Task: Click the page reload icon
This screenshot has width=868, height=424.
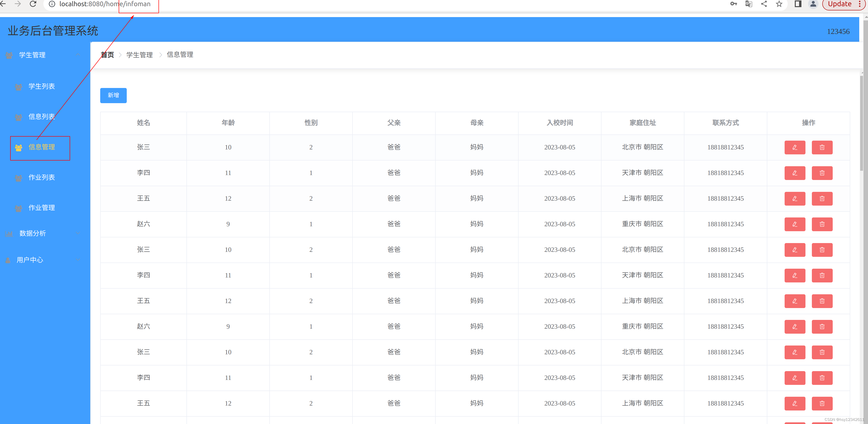Action: (x=33, y=4)
